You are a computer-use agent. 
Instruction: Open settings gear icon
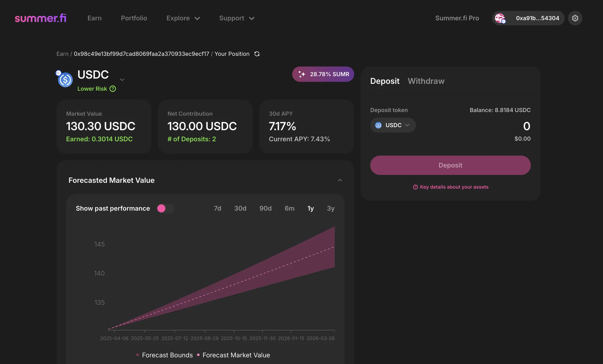coord(575,18)
